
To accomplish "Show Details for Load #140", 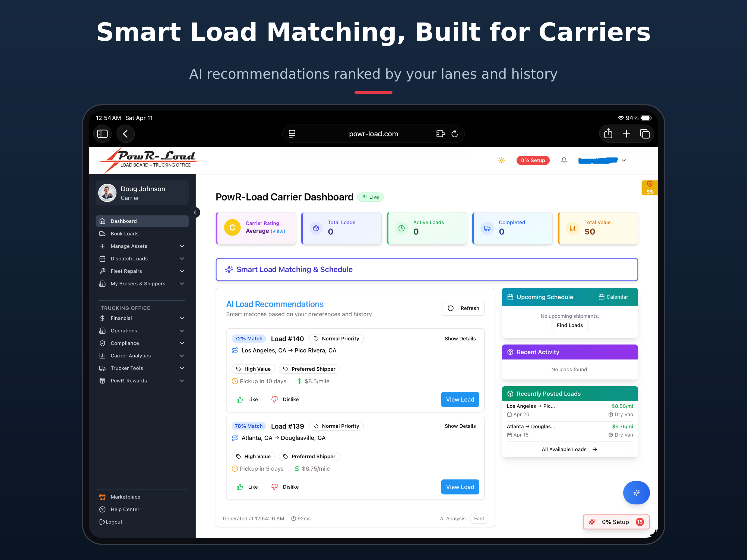I will pyautogui.click(x=460, y=339).
